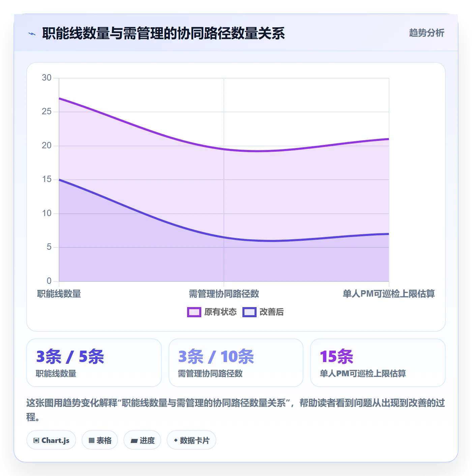Click the 改善后 legend label
The image size is (472, 476).
[x=272, y=312]
